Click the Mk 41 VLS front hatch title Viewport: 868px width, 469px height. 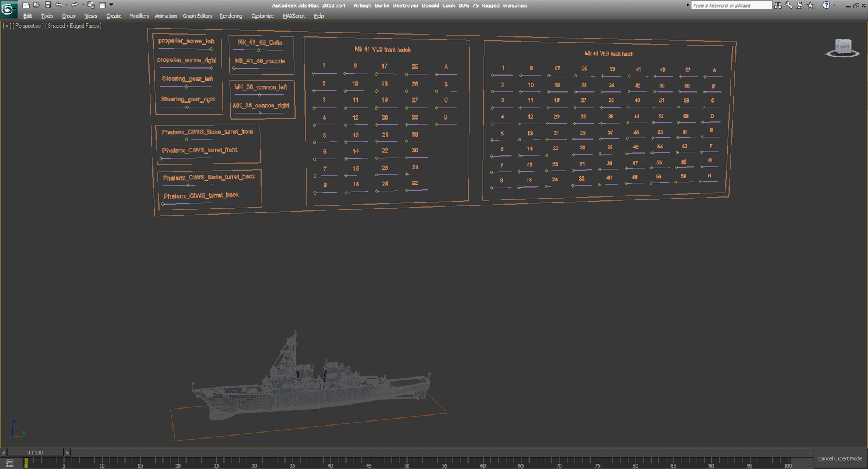[382, 50]
